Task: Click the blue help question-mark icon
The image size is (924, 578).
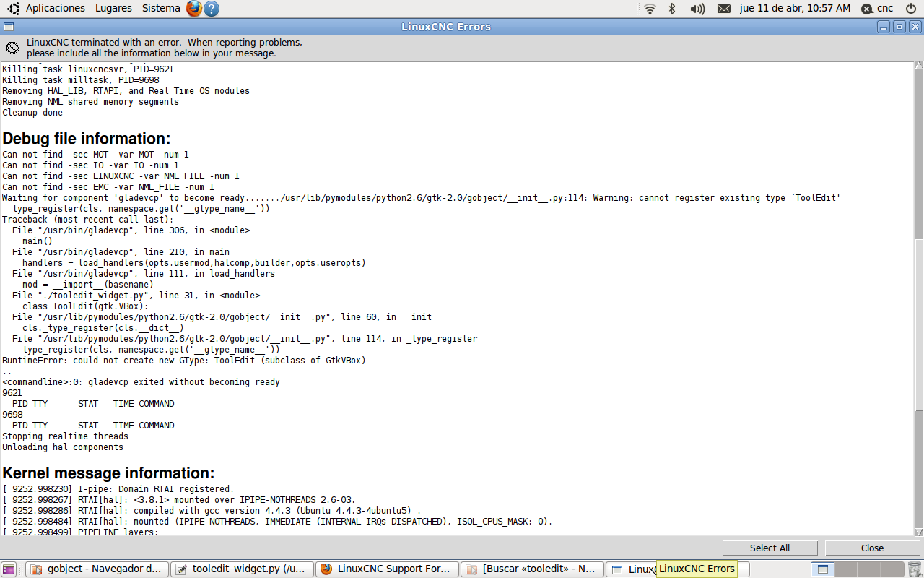Action: (x=212, y=8)
